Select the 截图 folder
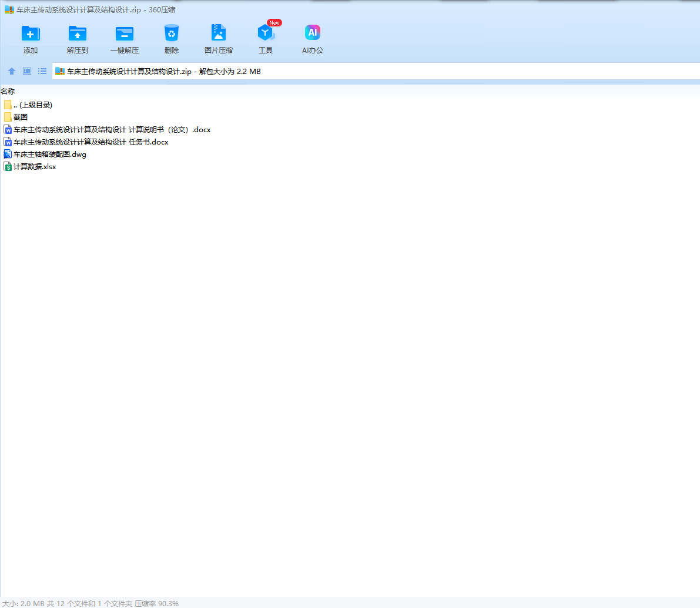The height and width of the screenshot is (608, 700). pyautogui.click(x=16, y=117)
